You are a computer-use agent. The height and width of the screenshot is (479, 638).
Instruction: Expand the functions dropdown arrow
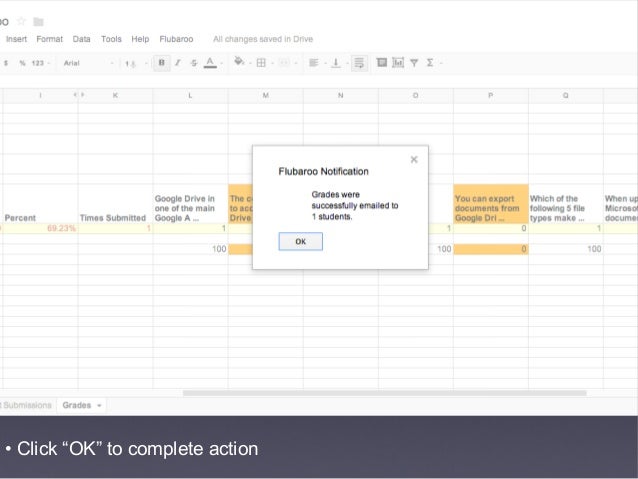(441, 63)
